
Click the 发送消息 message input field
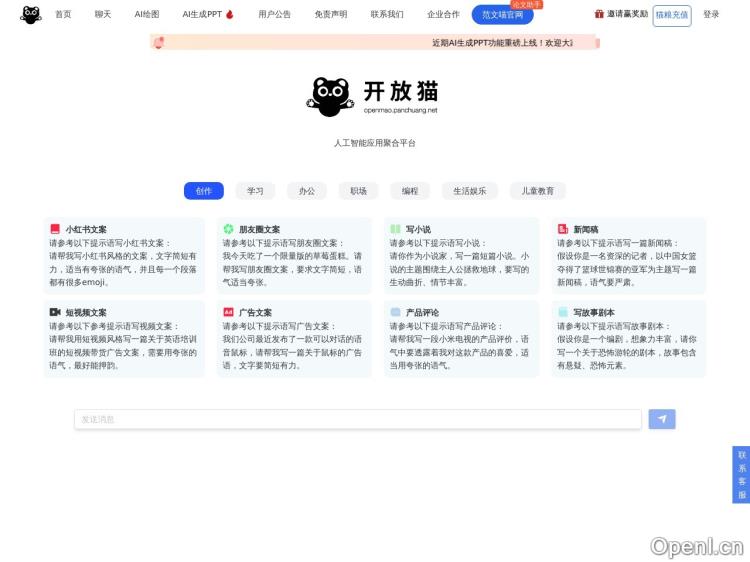(358, 419)
